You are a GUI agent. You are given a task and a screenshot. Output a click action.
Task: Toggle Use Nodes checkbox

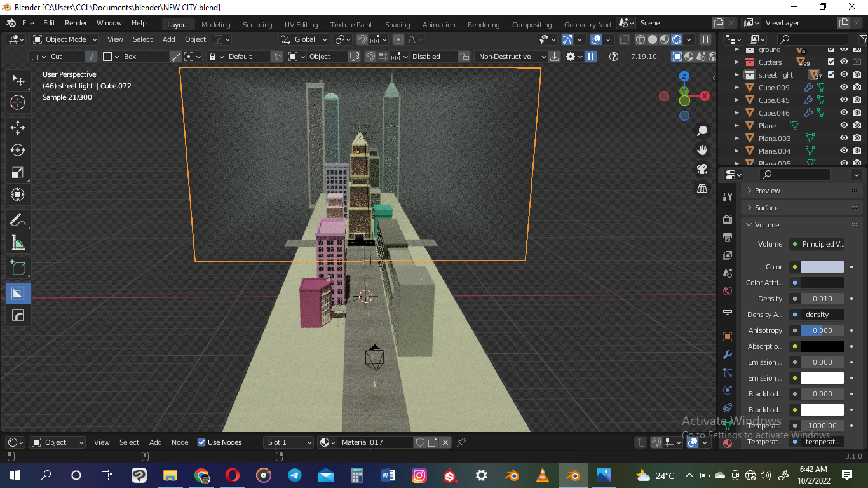coord(201,442)
